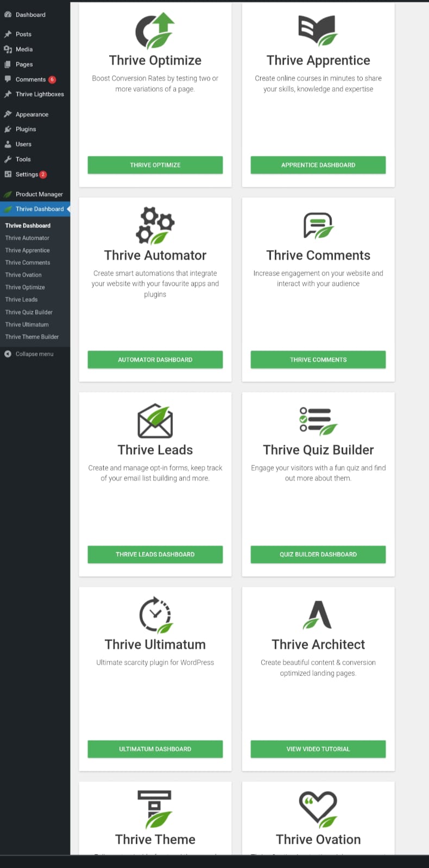Click the Settings sliders icon
Viewport: 429px width, 868px height.
click(x=8, y=174)
